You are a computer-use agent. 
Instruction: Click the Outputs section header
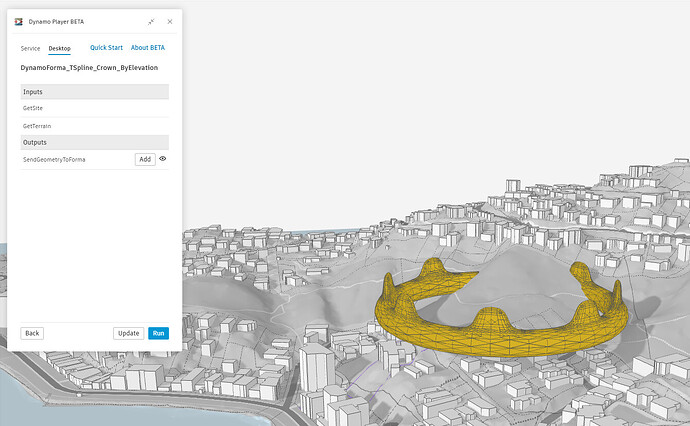[95, 142]
